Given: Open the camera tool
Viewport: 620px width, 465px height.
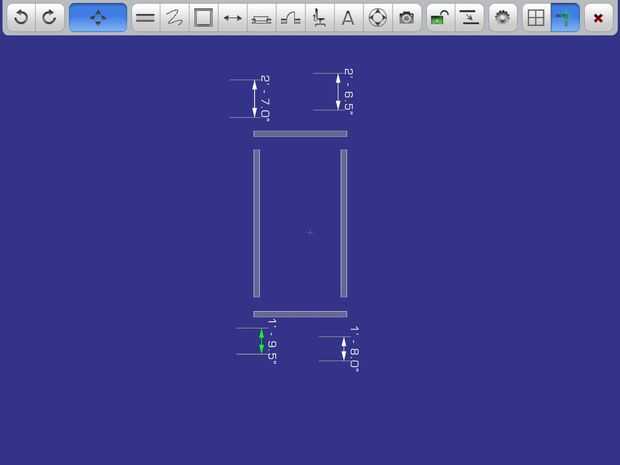Looking at the screenshot, I should tap(406, 17).
